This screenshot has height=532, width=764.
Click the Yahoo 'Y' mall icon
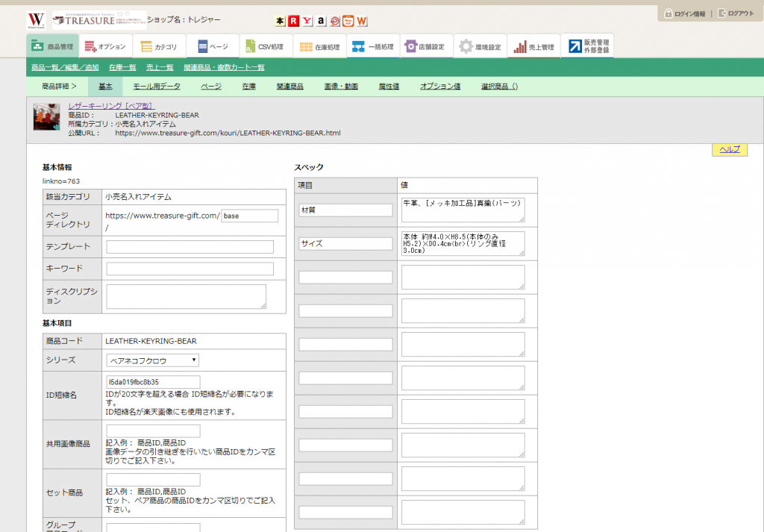(307, 22)
